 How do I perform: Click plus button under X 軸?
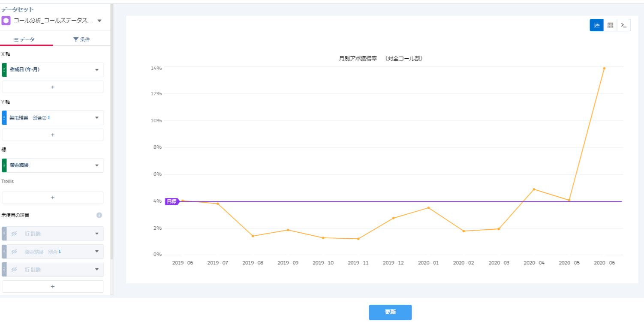coord(53,87)
